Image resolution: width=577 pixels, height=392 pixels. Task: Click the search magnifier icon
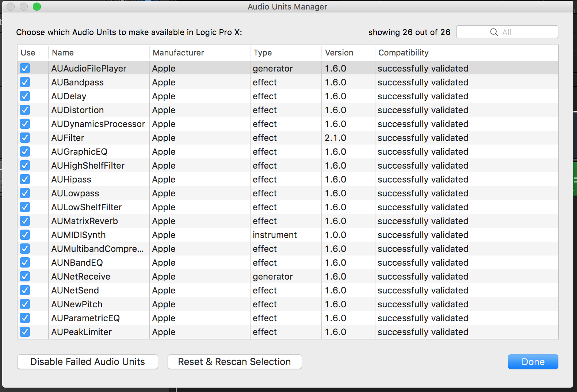(x=494, y=32)
